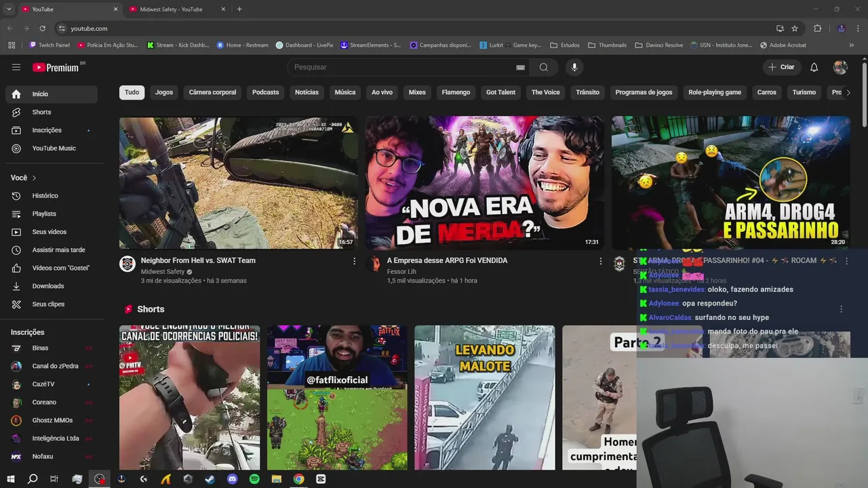The height and width of the screenshot is (488, 868).
Task: Select the Música category chip
Action: [344, 92]
